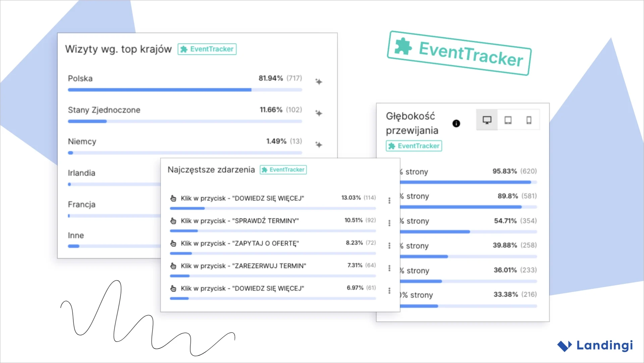Screen dimensions: 644x363
Task: Click the EventTracker badge under Głębokość przewijania
Action: (x=414, y=146)
